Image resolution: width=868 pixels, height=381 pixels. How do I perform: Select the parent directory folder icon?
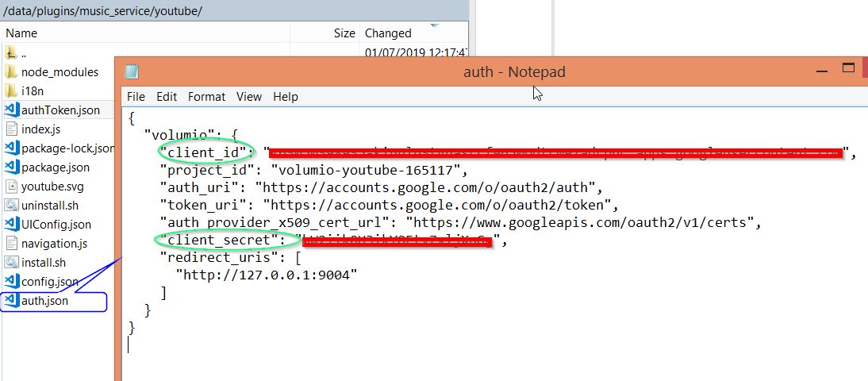point(11,53)
